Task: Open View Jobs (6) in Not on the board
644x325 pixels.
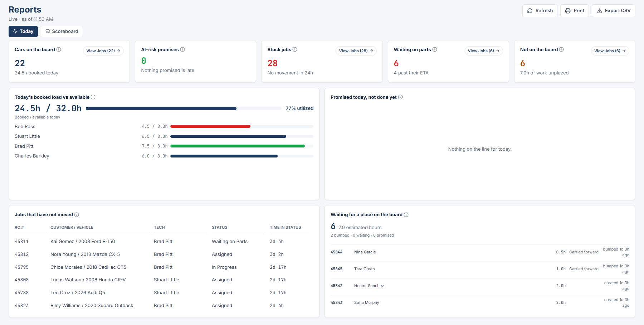Action: (x=610, y=51)
